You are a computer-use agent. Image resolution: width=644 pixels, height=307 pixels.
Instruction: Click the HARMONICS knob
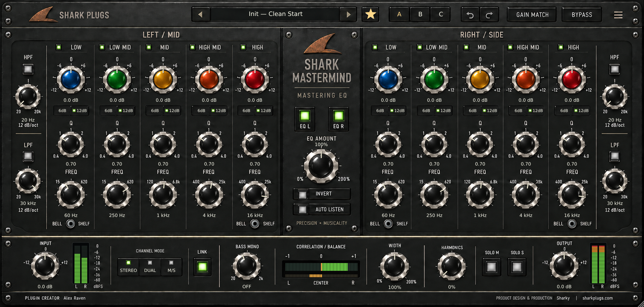tap(451, 267)
